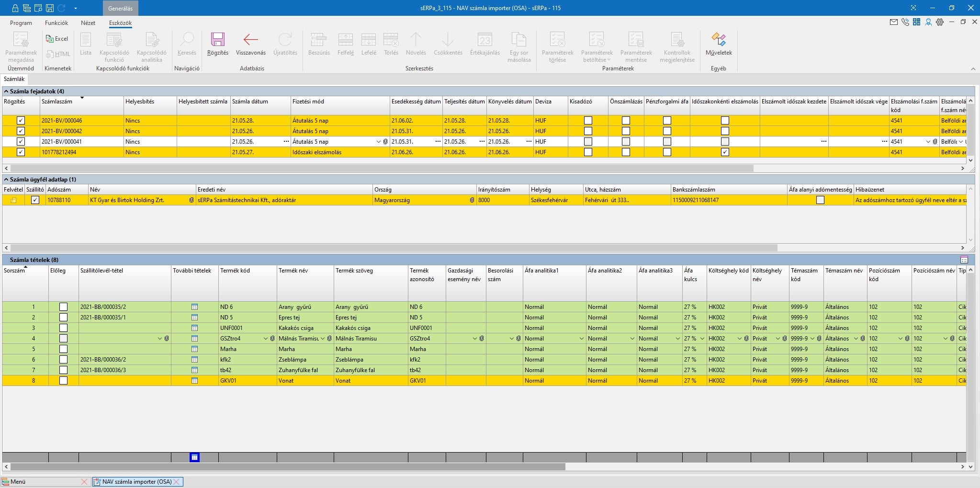Check the Előleg box for the Vonat row
Screen dimensions: 980x488
pyautogui.click(x=63, y=381)
